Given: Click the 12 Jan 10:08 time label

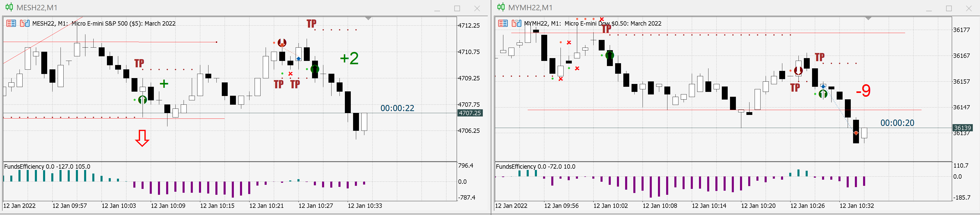Looking at the screenshot, I should pos(660,206).
